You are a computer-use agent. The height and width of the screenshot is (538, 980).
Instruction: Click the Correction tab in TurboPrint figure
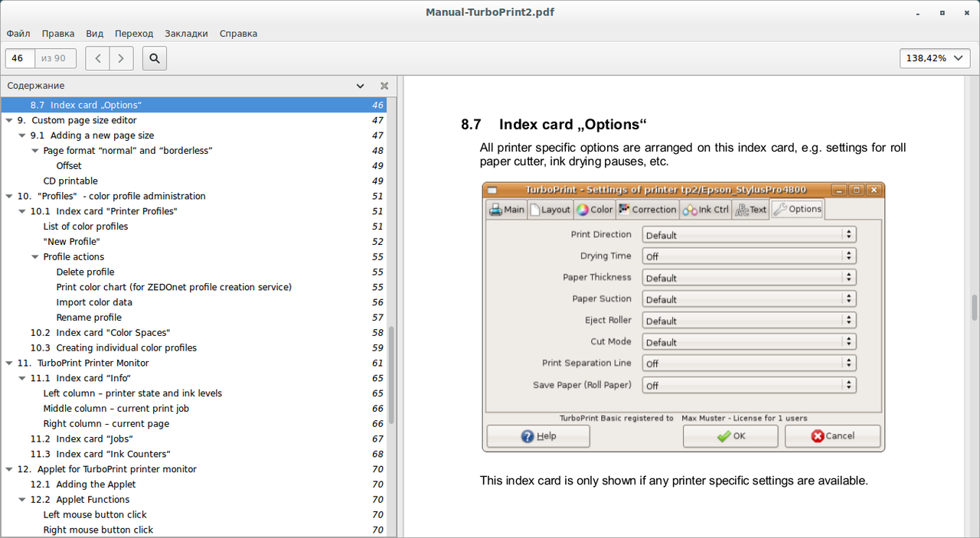(x=648, y=210)
